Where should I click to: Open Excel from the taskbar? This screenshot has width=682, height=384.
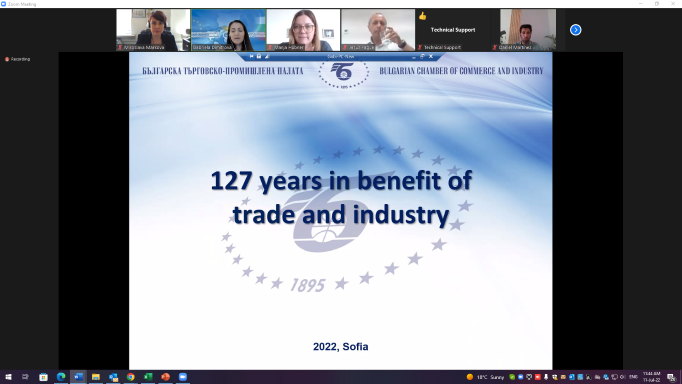(148, 377)
